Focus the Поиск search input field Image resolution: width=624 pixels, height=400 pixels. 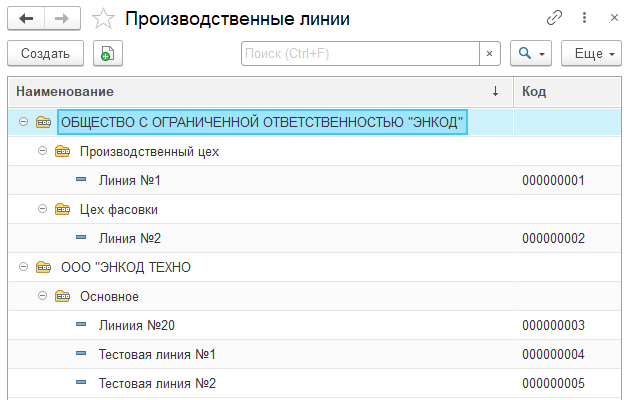tap(360, 53)
